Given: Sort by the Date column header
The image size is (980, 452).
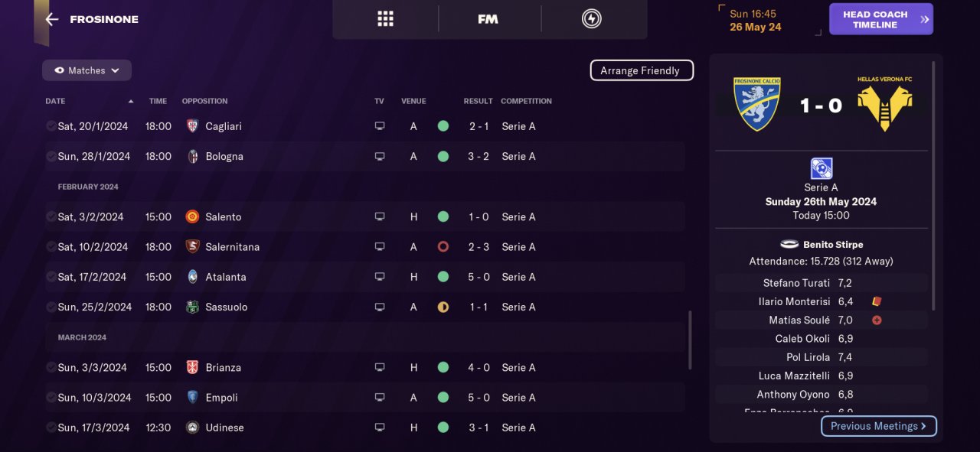Looking at the screenshot, I should click(56, 101).
